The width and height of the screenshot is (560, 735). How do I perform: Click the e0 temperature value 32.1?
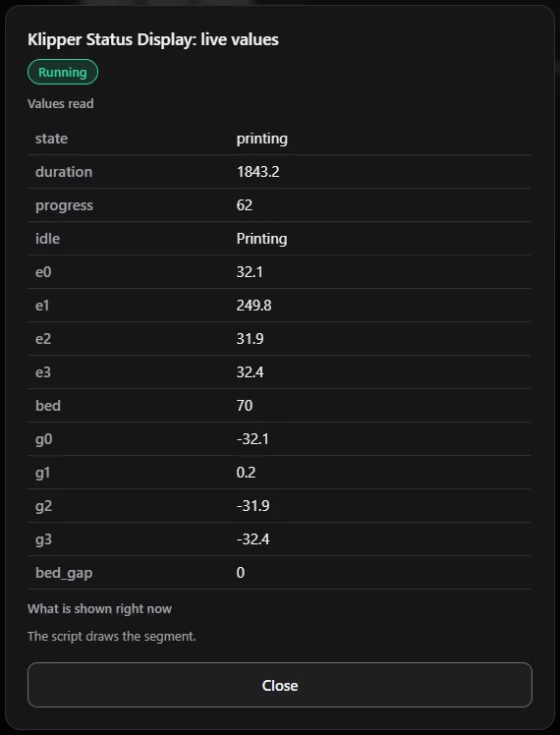(250, 272)
